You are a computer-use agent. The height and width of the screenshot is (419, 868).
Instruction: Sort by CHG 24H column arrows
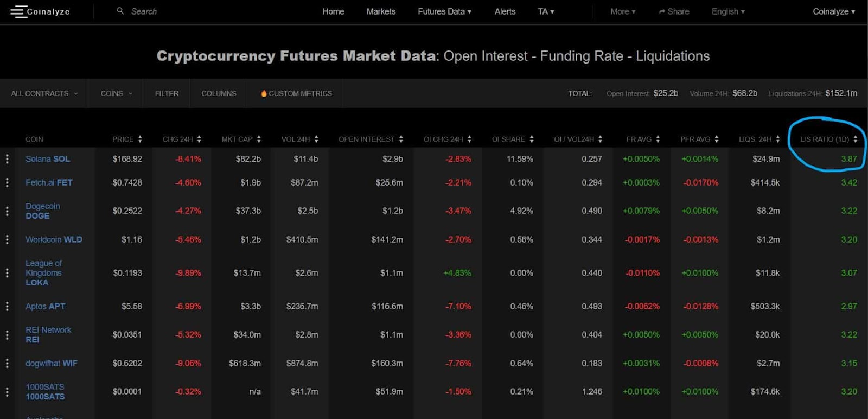(199, 139)
